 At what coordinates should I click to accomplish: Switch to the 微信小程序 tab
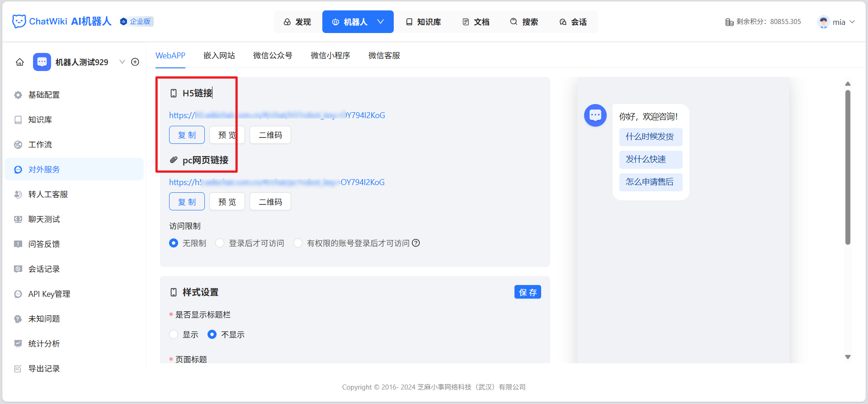click(x=330, y=56)
